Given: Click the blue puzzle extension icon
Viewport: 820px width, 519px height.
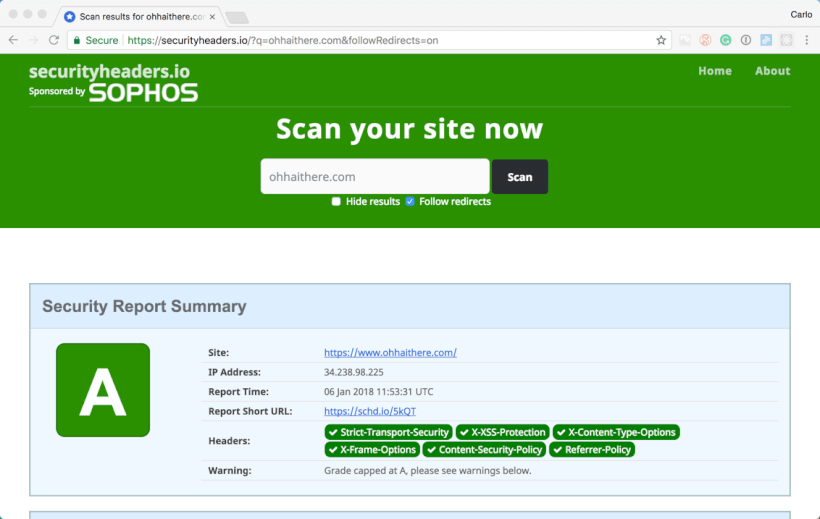Looking at the screenshot, I should [x=766, y=40].
